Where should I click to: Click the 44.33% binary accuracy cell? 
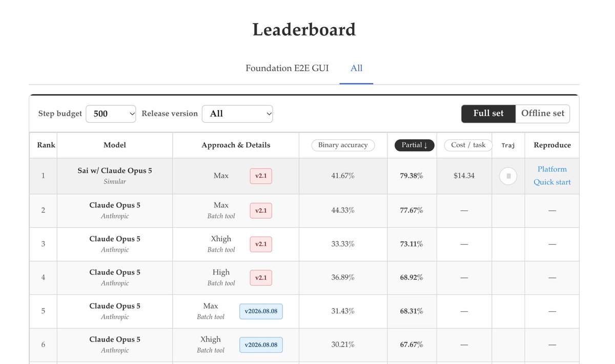343,210
